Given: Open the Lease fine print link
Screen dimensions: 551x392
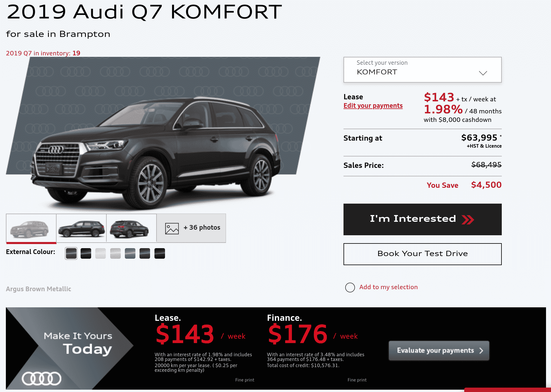Looking at the screenshot, I should coord(245,380).
